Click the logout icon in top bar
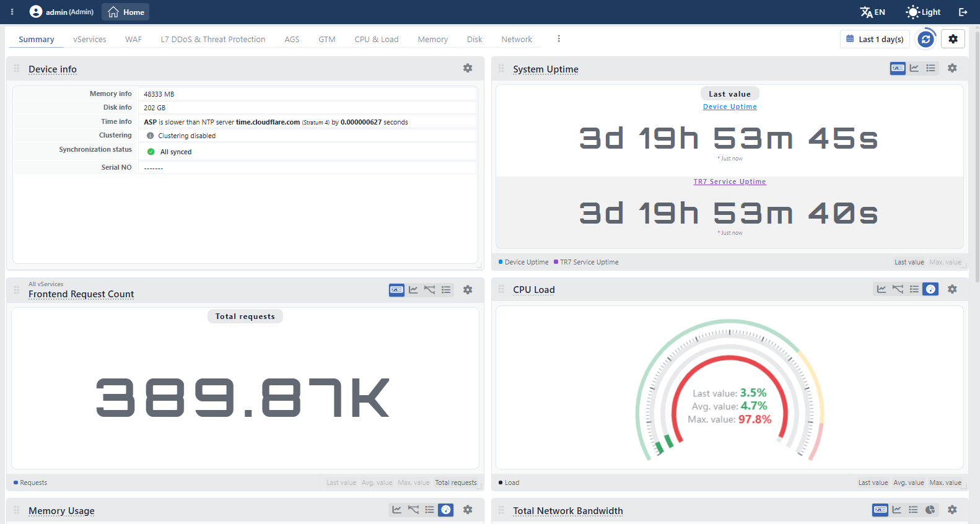The width and height of the screenshot is (980, 524). [963, 12]
